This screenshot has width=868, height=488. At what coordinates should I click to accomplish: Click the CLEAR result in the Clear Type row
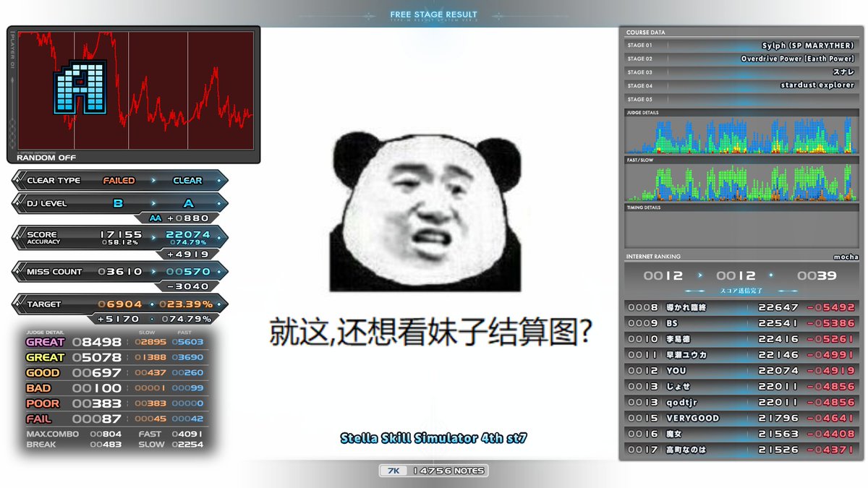coord(187,181)
